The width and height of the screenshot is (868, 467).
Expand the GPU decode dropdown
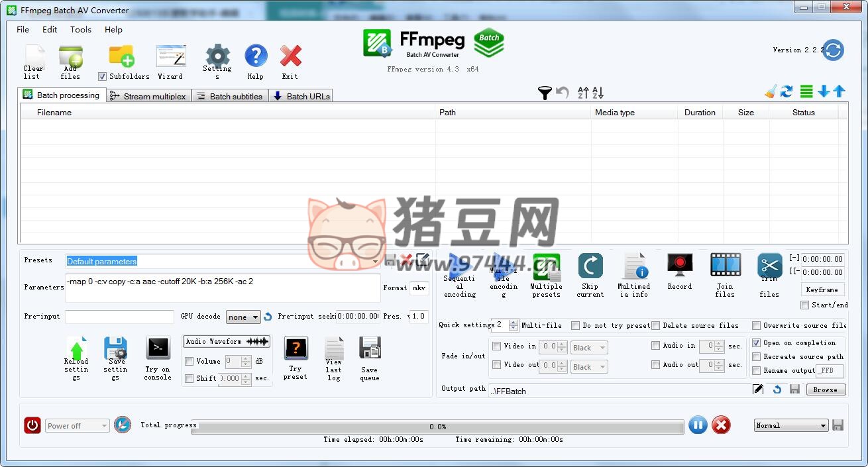pos(243,317)
